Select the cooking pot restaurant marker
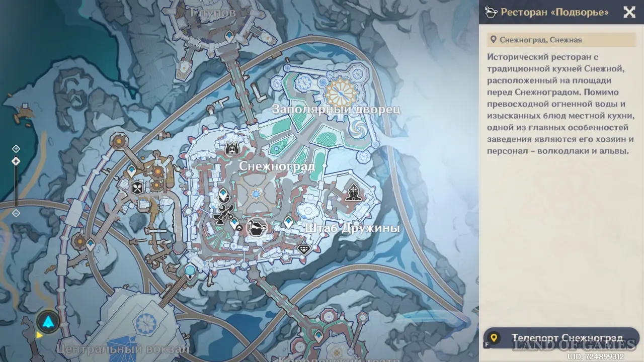 click(x=257, y=228)
